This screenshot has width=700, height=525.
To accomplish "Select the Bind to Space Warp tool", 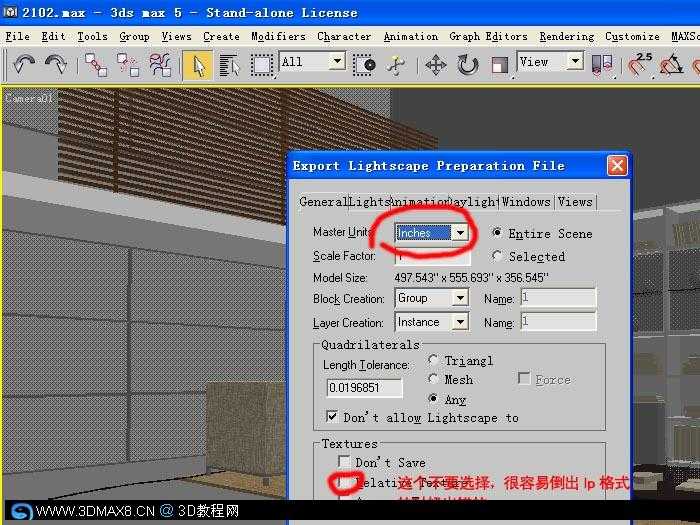I will [160, 65].
